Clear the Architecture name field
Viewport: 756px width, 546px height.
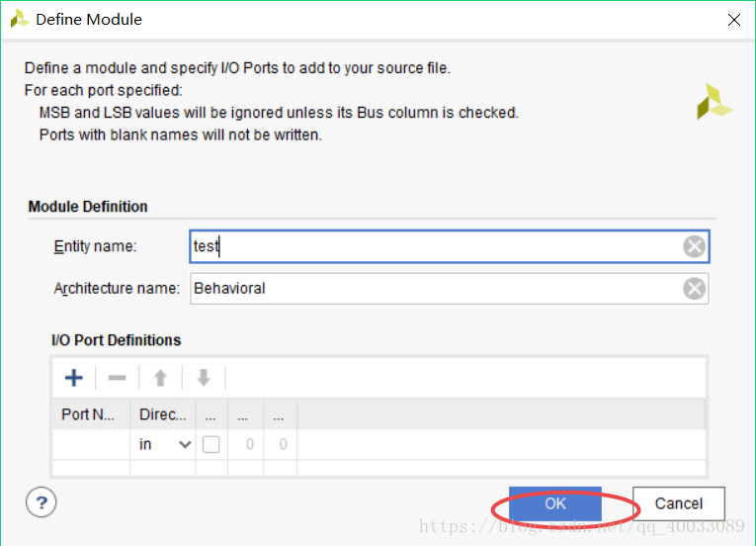point(695,289)
